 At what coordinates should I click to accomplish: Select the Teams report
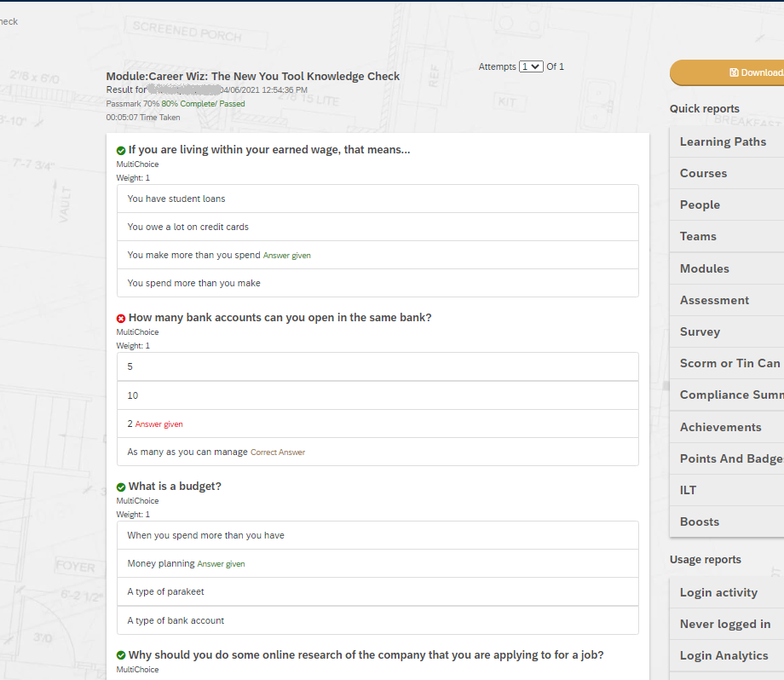(x=698, y=236)
